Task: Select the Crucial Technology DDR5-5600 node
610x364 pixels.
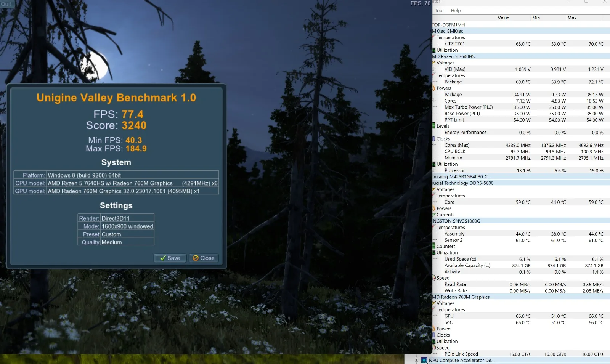Action: (x=521, y=183)
